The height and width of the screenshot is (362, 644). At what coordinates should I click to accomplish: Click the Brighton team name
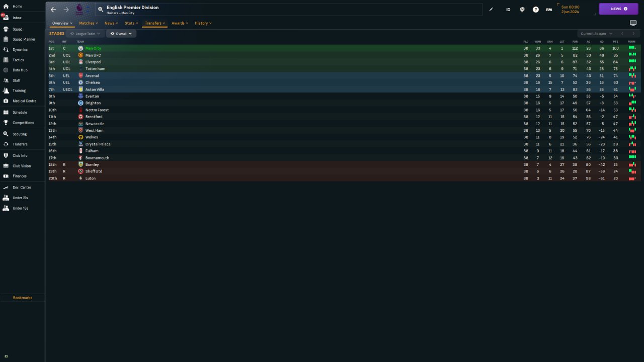[93, 103]
